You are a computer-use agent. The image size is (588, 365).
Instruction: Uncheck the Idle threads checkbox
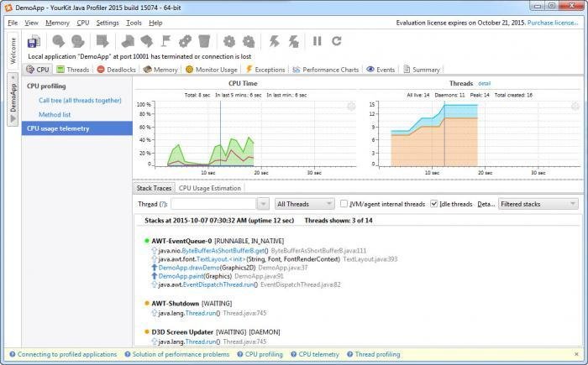tap(434, 204)
